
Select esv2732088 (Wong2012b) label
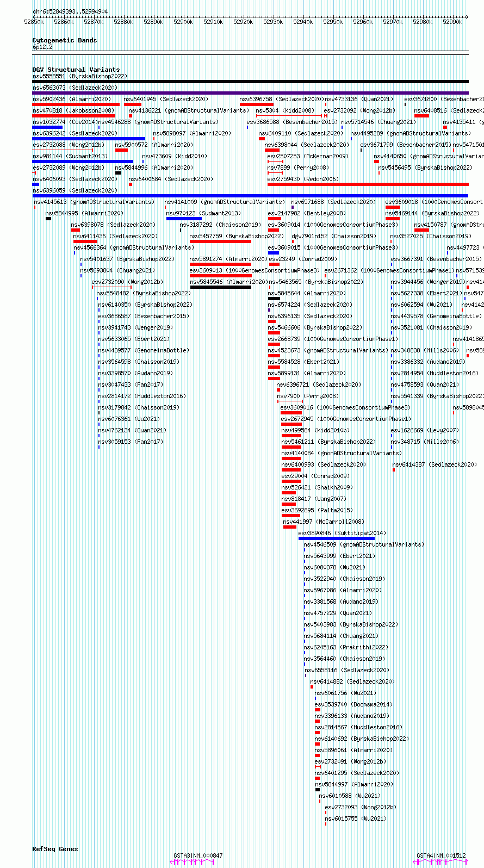tap(68, 145)
